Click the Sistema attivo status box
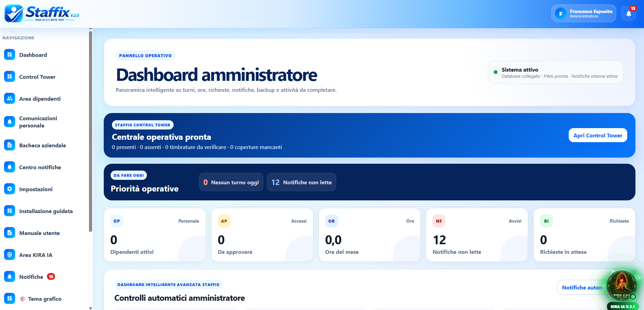 (555, 72)
